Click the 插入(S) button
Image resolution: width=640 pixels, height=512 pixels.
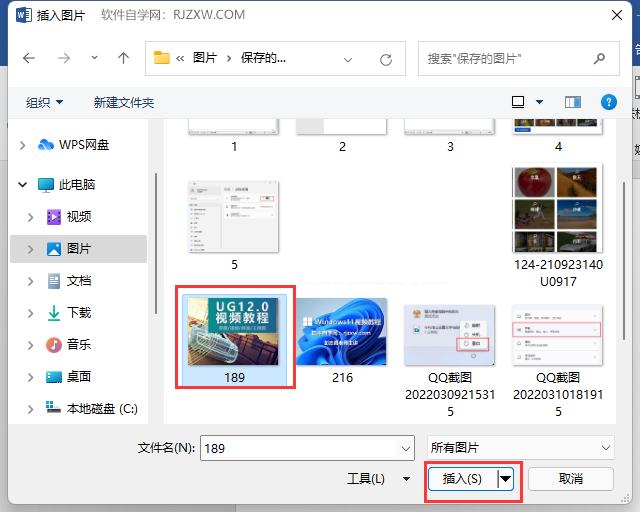point(462,479)
